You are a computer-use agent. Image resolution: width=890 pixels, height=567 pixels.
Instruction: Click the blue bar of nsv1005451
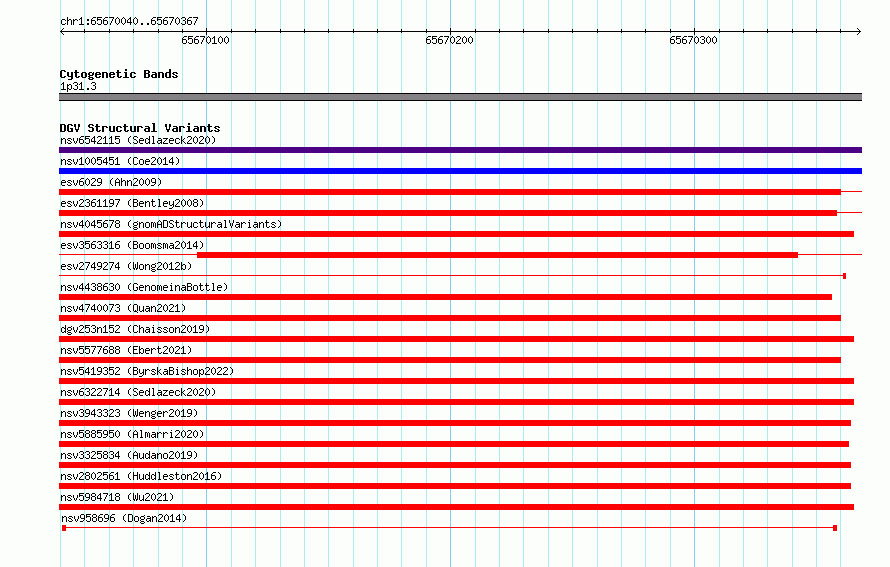[x=460, y=171]
